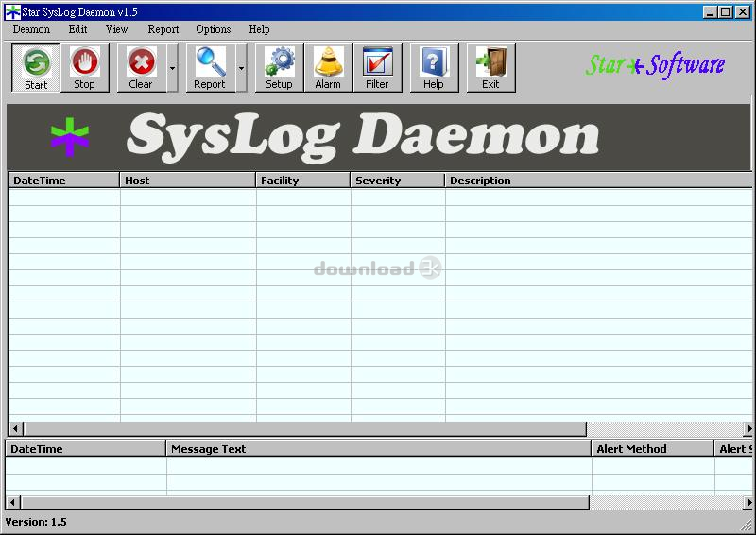Screen dimensions: 756x535
Task: Sort by the Host column header
Action: 187,181
